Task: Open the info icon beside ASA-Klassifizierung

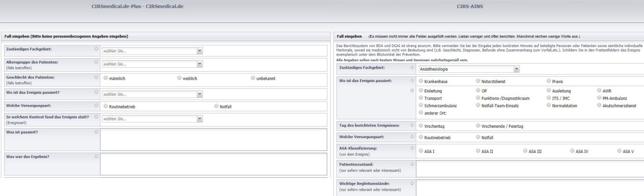Action: [x=412, y=147]
